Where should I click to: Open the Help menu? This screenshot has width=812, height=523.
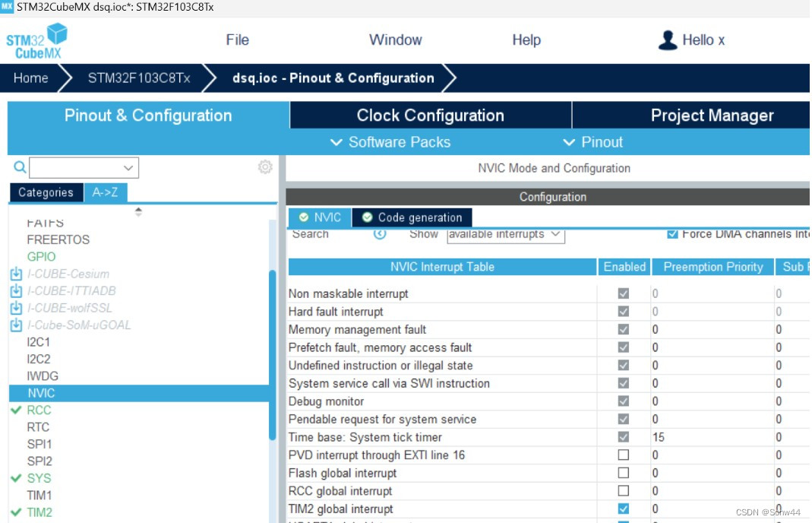[526, 40]
